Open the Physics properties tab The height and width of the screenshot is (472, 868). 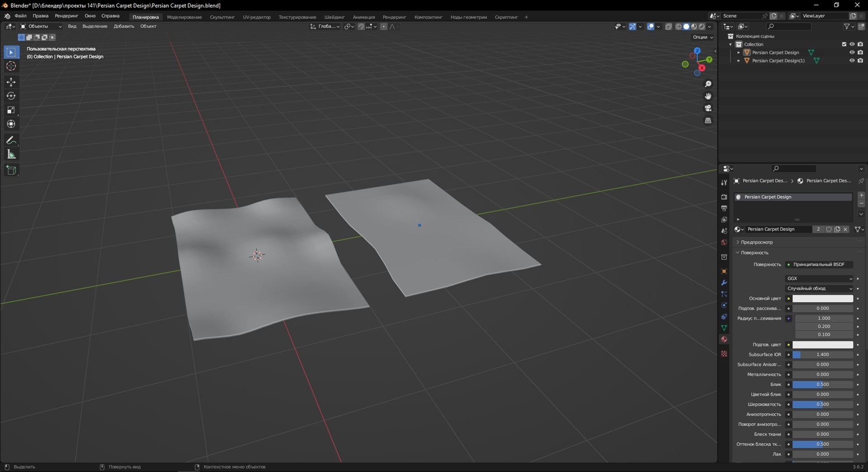(x=724, y=305)
